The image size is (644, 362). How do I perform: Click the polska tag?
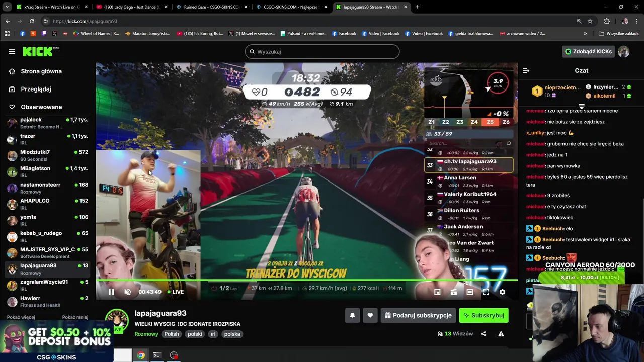[x=232, y=334]
